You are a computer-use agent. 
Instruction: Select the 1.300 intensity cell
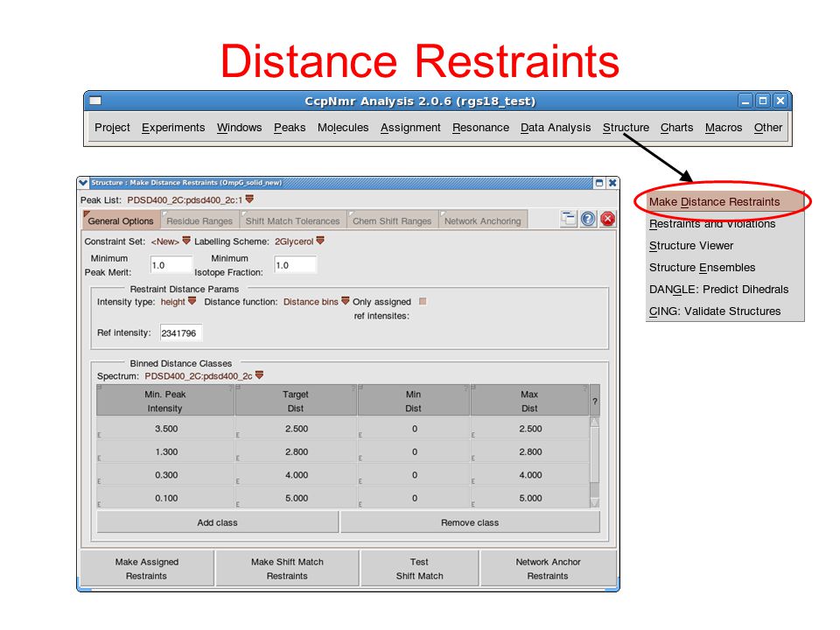coord(166,451)
